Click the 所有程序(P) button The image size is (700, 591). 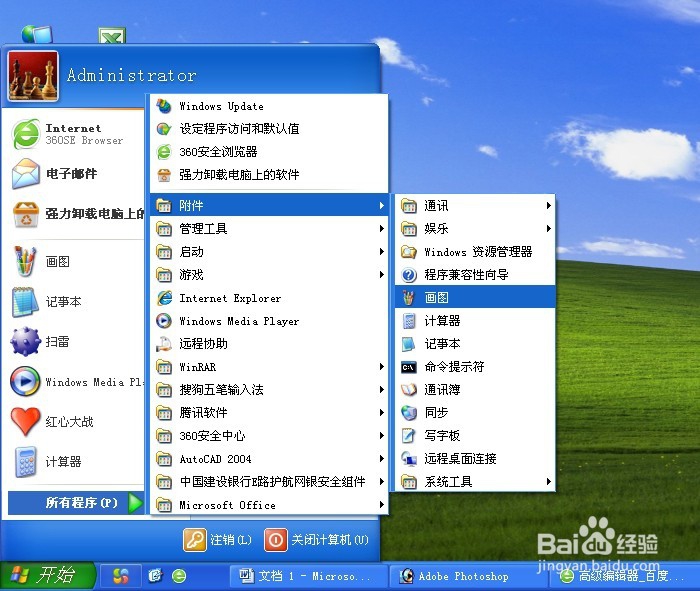pos(76,503)
